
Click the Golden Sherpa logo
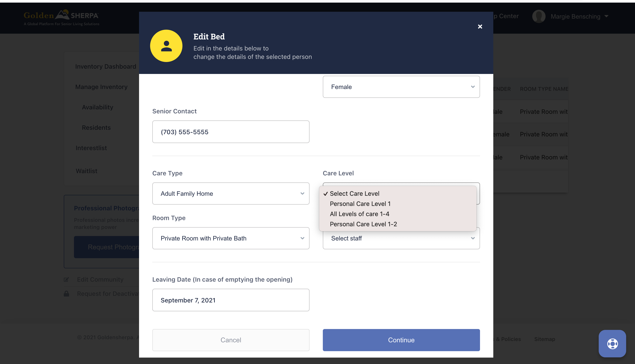62,17
